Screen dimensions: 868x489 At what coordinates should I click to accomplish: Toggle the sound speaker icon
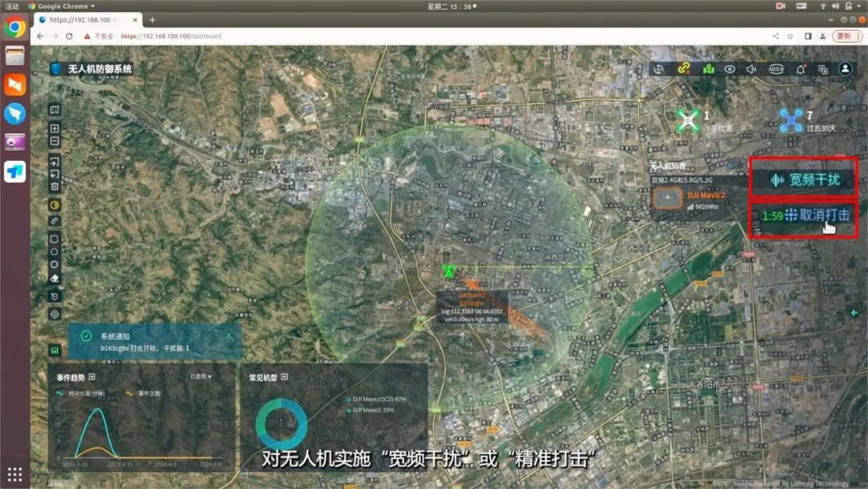coord(751,69)
